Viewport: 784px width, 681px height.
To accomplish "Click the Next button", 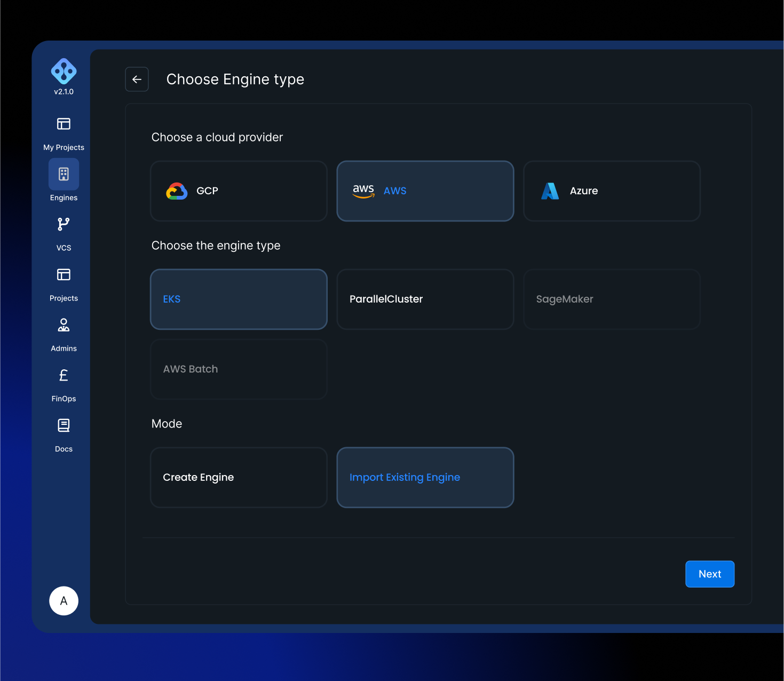I will click(x=710, y=574).
